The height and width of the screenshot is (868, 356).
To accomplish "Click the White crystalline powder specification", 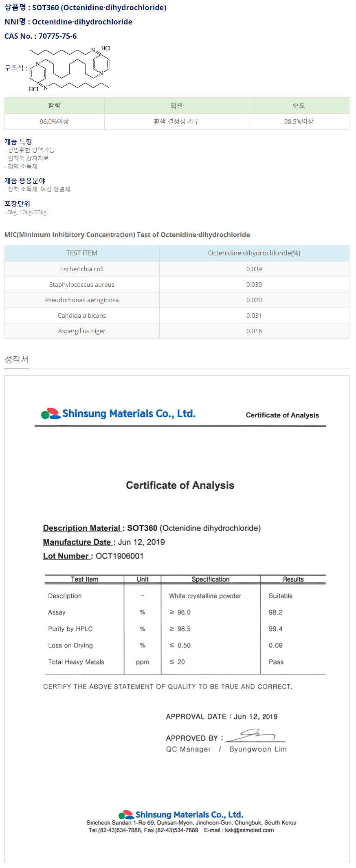I will [x=205, y=596].
